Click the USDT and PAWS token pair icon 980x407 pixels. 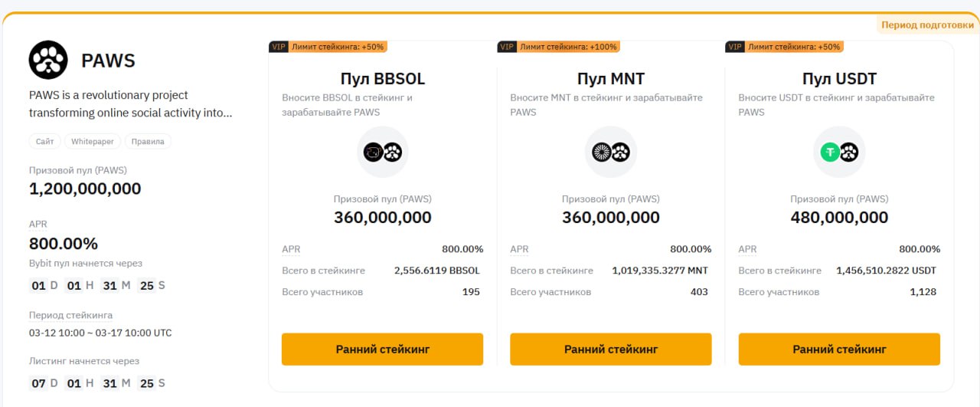pyautogui.click(x=839, y=152)
